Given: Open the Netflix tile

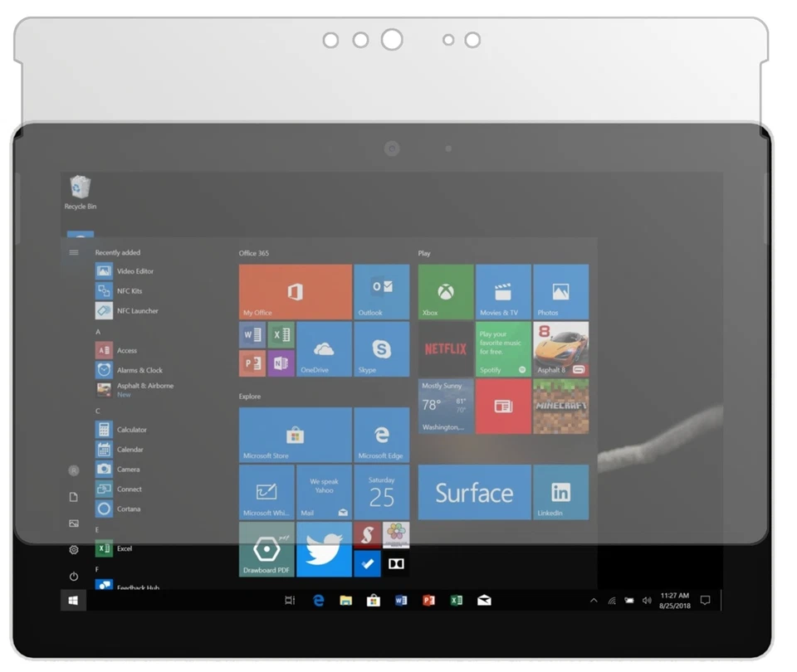Looking at the screenshot, I should (x=445, y=348).
